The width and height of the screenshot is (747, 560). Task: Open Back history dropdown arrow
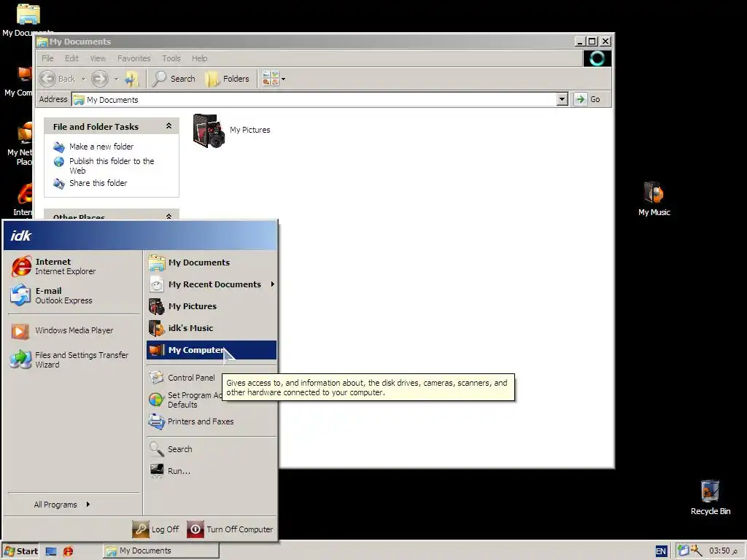tap(83, 79)
